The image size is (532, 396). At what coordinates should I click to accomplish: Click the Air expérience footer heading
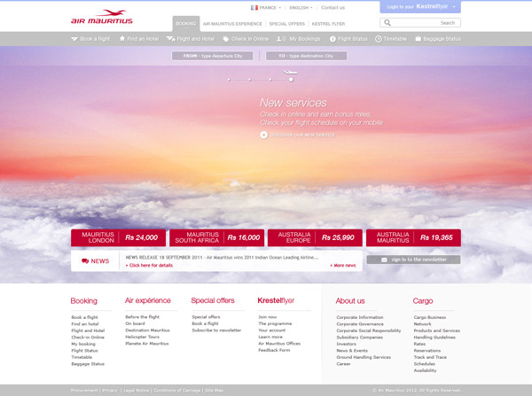(x=147, y=300)
